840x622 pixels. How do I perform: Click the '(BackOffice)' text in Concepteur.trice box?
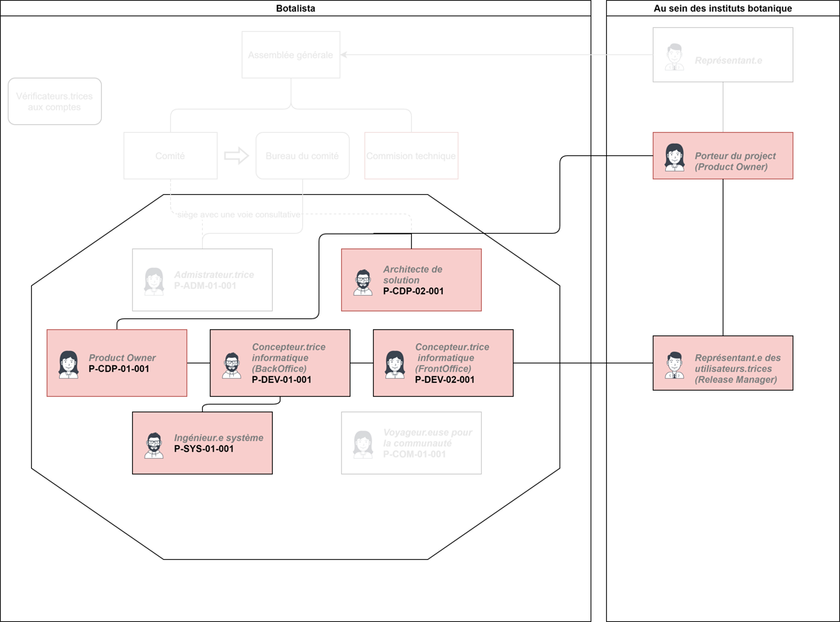coord(279,369)
